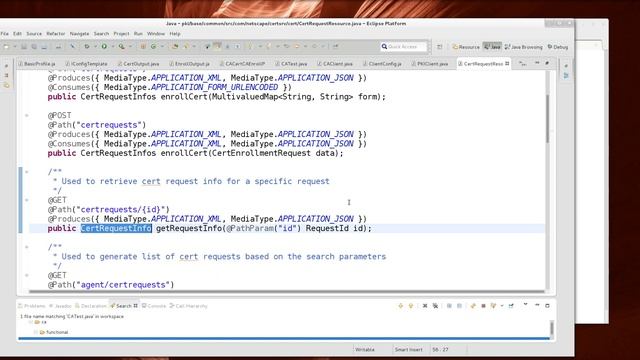Show the hidden editor tabs list

[x=523, y=63]
